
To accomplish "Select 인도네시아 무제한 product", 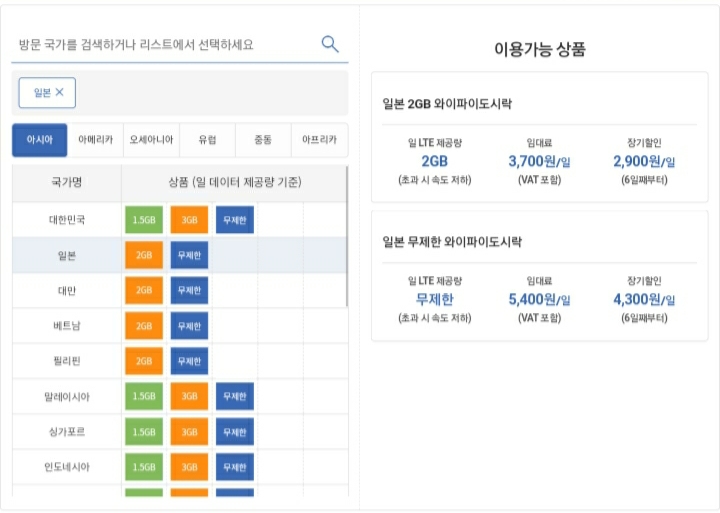I will pyautogui.click(x=235, y=467).
